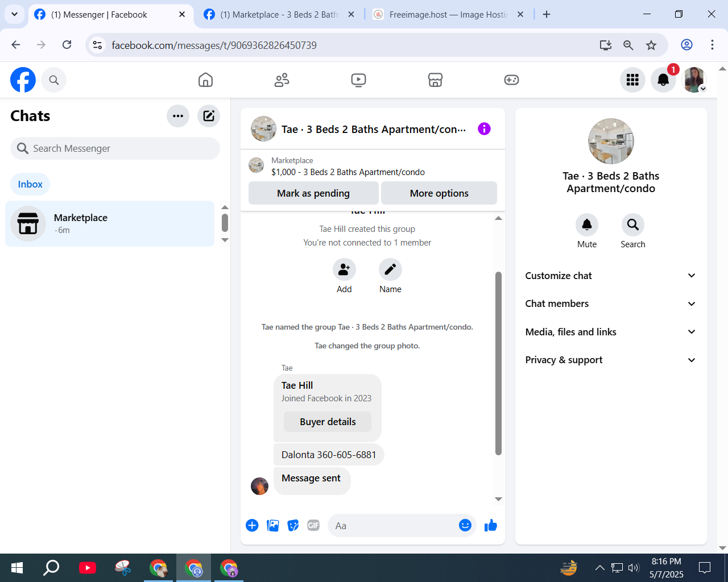Viewport: 728px width, 582px height.
Task: Click the conversation scrollbar thumb
Action: point(498,363)
